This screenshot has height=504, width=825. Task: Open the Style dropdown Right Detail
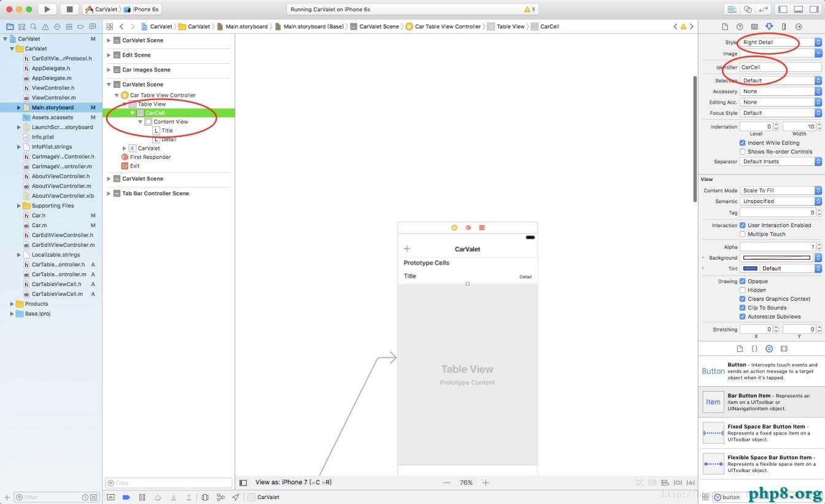pyautogui.click(x=781, y=42)
